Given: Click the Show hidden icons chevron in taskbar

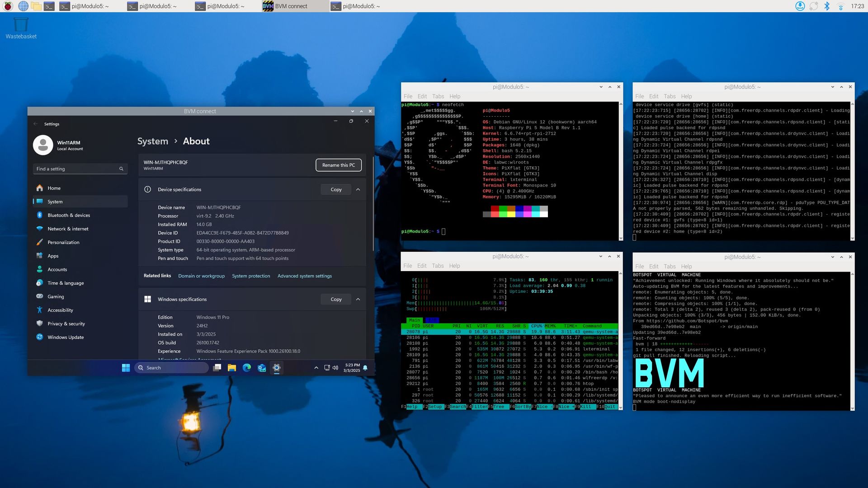Looking at the screenshot, I should pyautogui.click(x=316, y=368).
